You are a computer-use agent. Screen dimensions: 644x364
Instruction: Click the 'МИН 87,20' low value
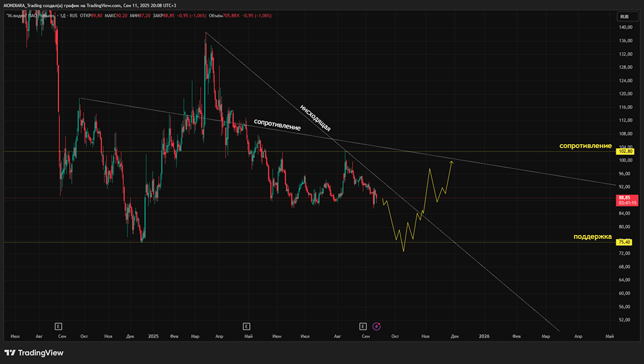[140, 15]
